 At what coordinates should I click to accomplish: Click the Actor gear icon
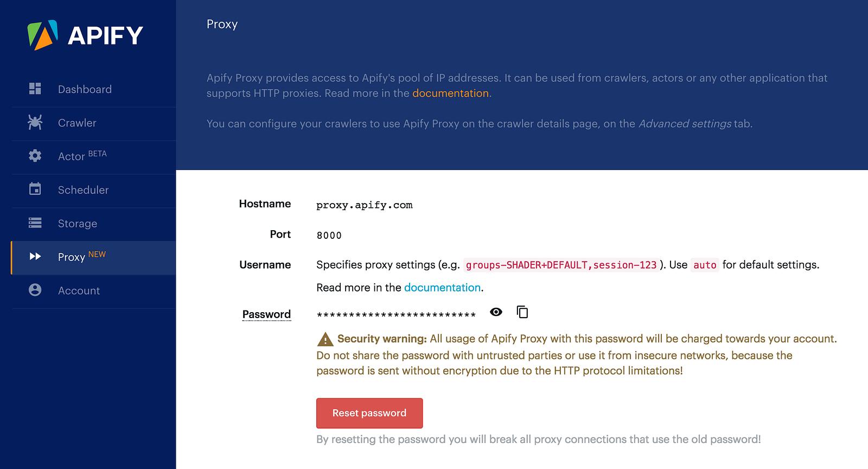[x=35, y=156]
